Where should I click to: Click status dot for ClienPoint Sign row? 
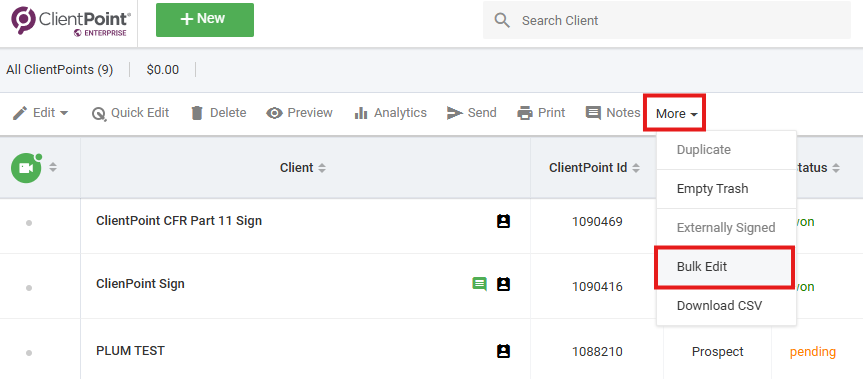[29, 287]
